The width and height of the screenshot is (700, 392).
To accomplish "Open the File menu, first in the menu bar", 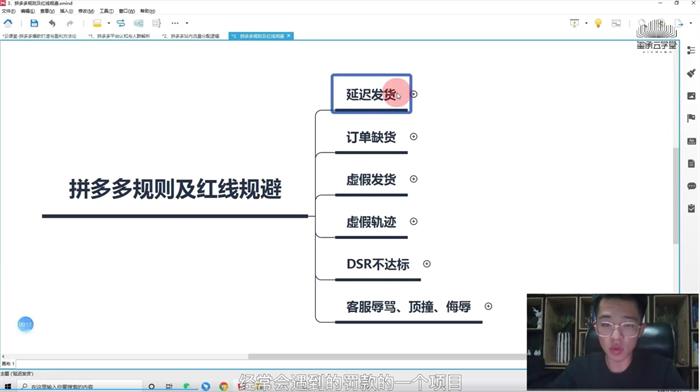I will point(8,11).
